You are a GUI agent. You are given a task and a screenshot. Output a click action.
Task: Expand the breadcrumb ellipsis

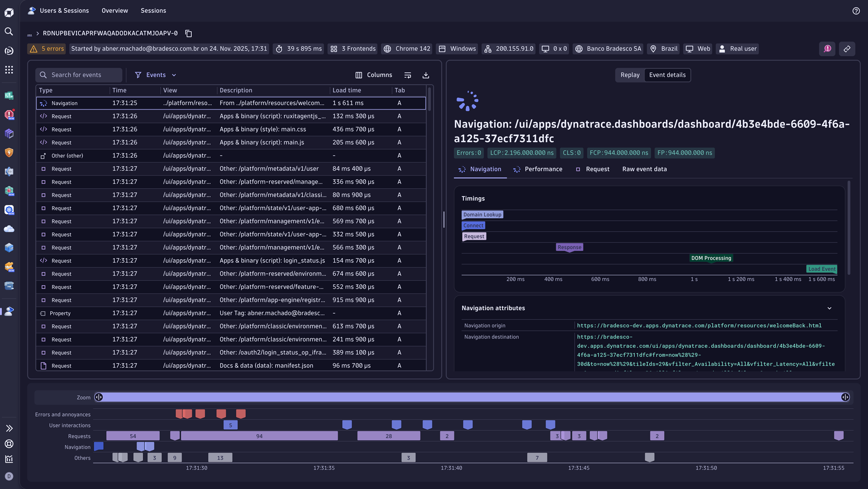pos(29,34)
